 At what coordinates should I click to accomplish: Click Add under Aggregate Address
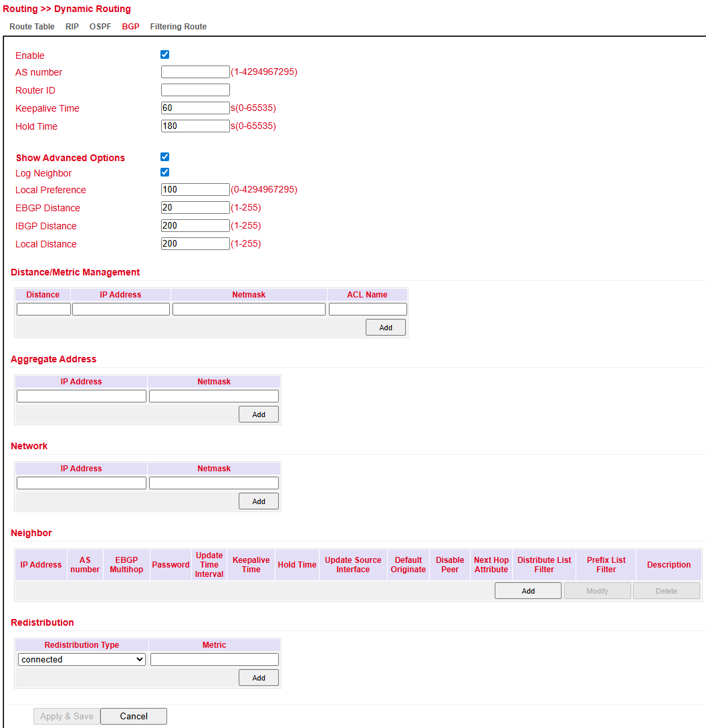pos(258,414)
